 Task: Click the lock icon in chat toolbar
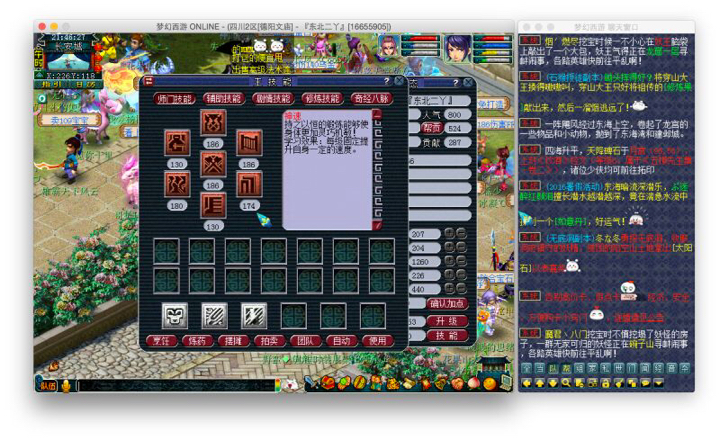click(606, 383)
